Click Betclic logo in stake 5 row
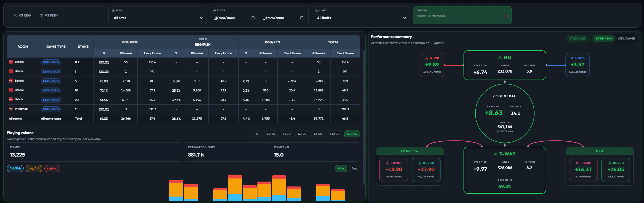 tap(11, 81)
